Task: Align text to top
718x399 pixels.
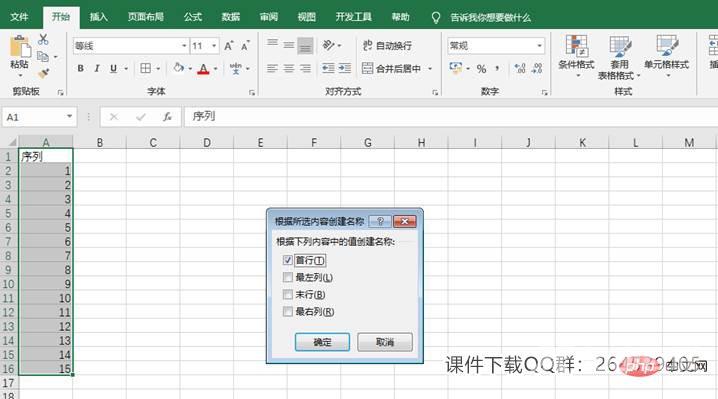Action: (x=272, y=44)
